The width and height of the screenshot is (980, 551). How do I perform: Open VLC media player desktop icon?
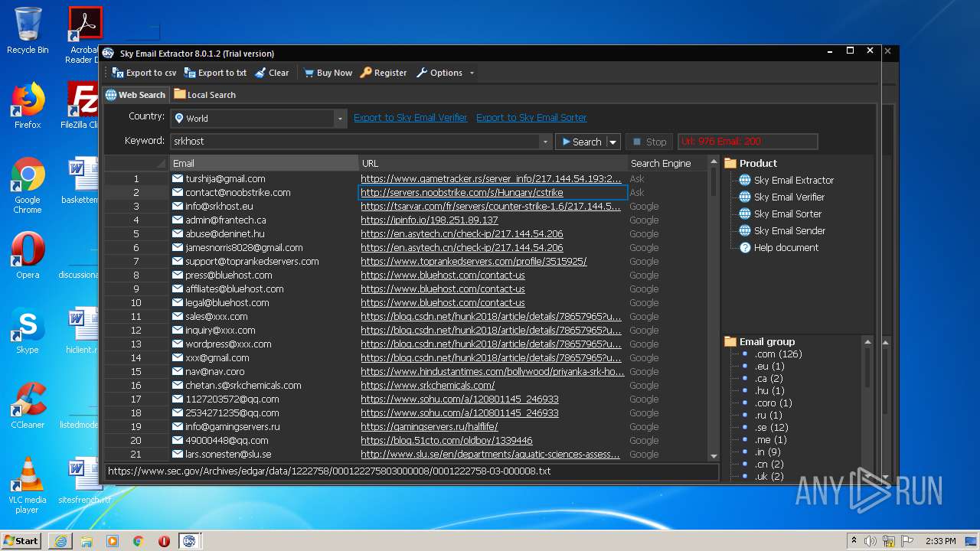28,485
